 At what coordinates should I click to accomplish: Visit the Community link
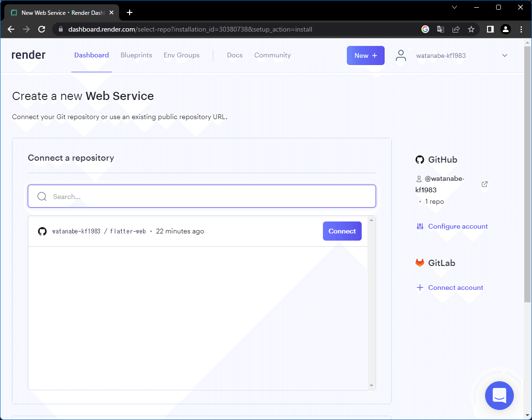tap(272, 55)
